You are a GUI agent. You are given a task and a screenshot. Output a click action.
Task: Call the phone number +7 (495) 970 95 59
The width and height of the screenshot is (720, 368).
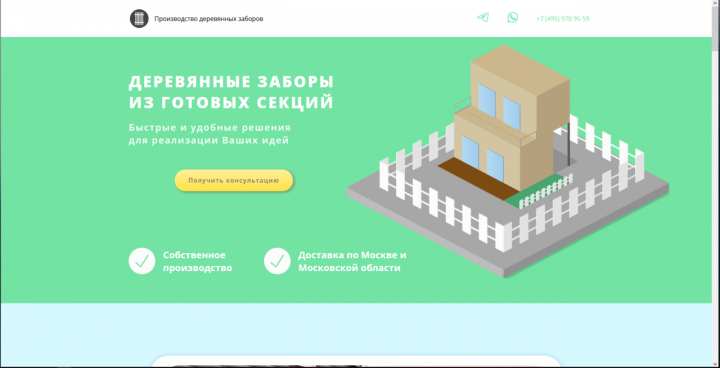coord(562,19)
